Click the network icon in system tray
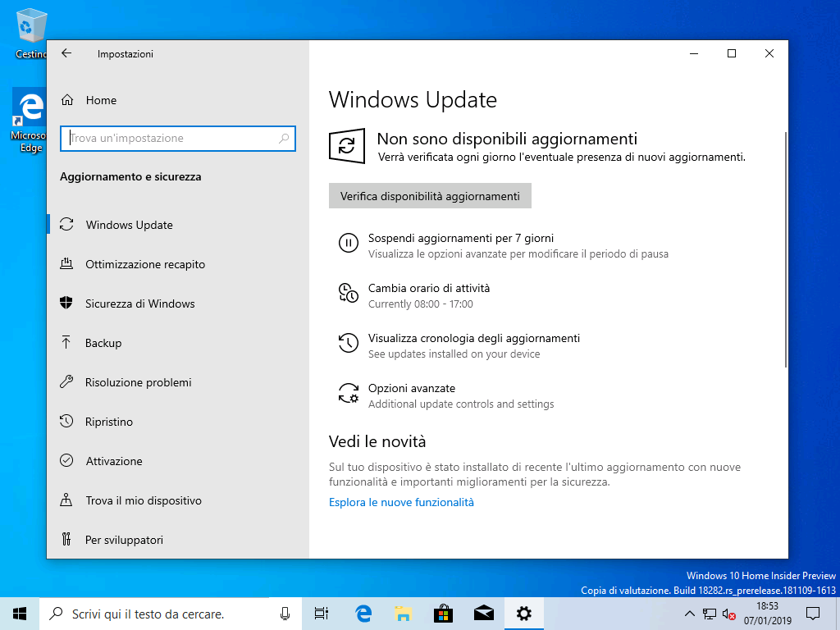The width and height of the screenshot is (840, 630). point(710,614)
